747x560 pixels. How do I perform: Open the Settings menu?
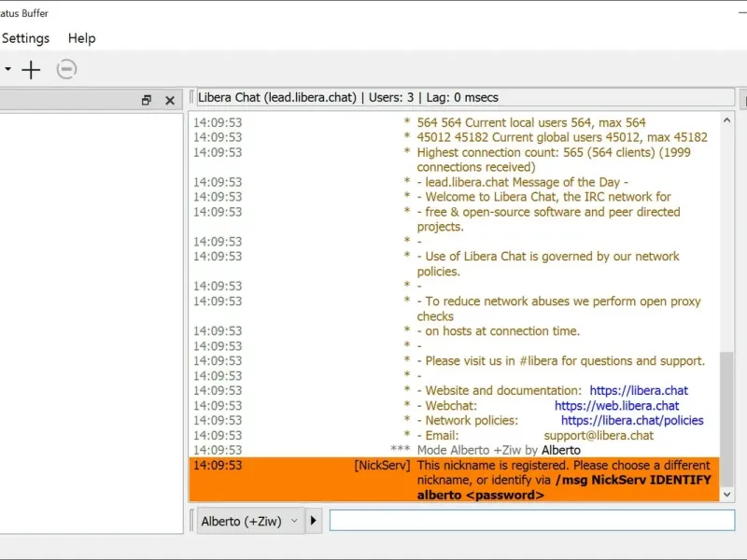pos(25,38)
